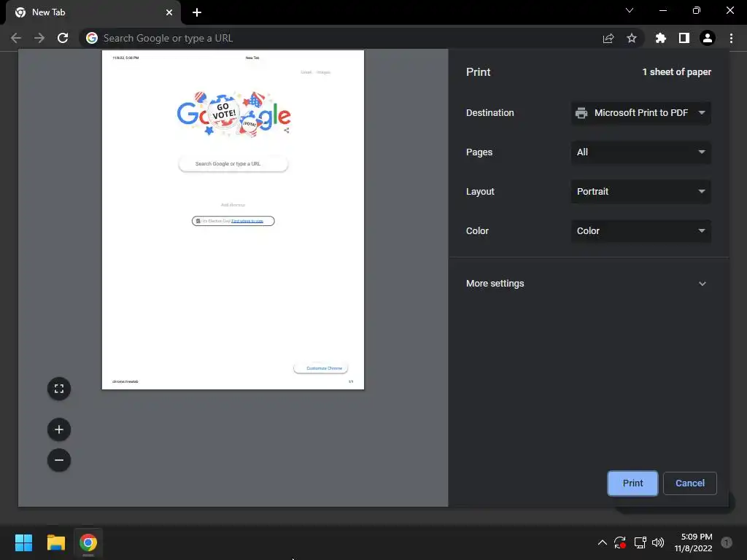This screenshot has height=560, width=747.
Task: Cancel the print dialog
Action: pyautogui.click(x=689, y=483)
